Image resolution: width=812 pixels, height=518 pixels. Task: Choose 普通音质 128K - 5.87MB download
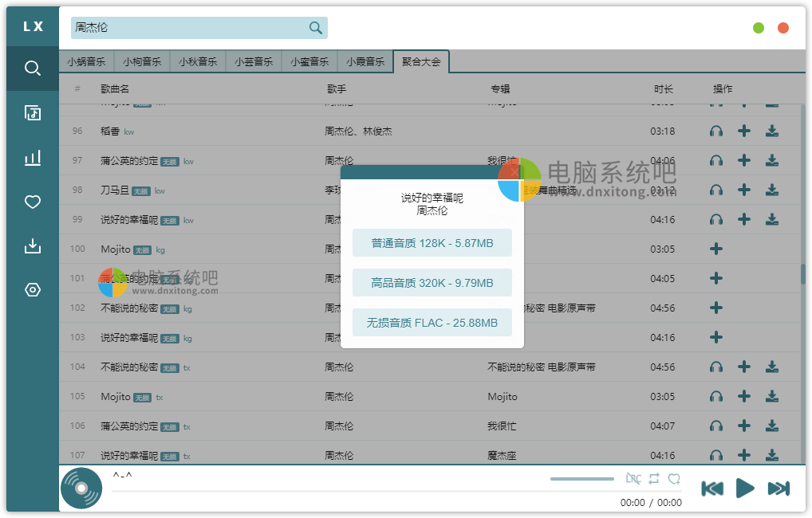[432, 243]
